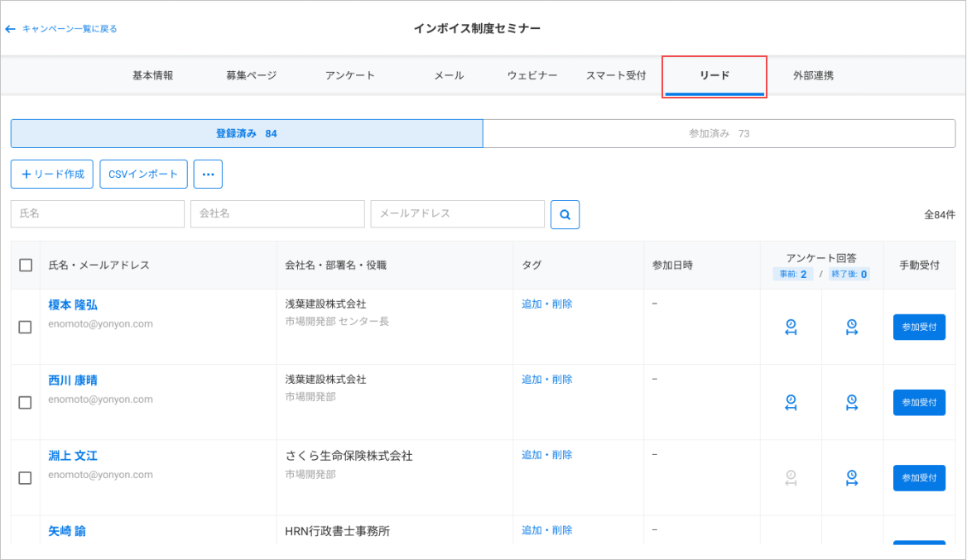967x560 pixels.
Task: Select the 登録済み 84 segment
Action: coord(247,134)
